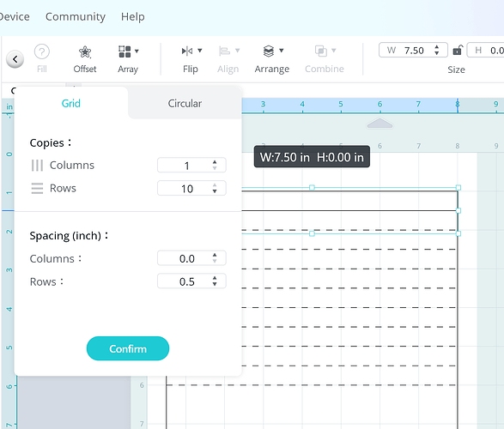Open the Help menu

(133, 16)
